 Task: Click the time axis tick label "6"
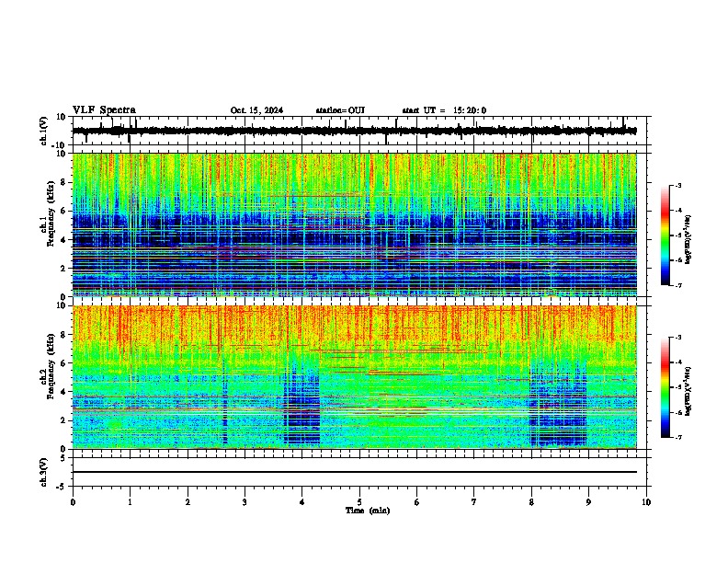(417, 502)
